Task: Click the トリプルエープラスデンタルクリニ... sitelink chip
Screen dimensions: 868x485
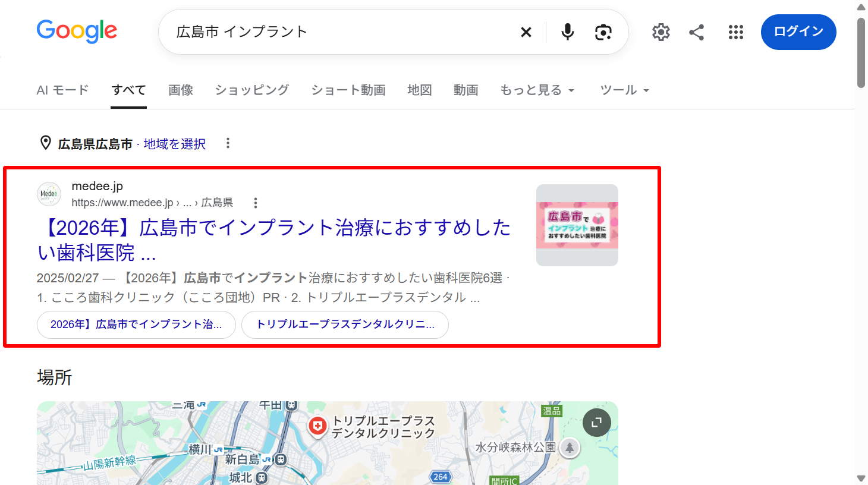Action: tap(345, 325)
